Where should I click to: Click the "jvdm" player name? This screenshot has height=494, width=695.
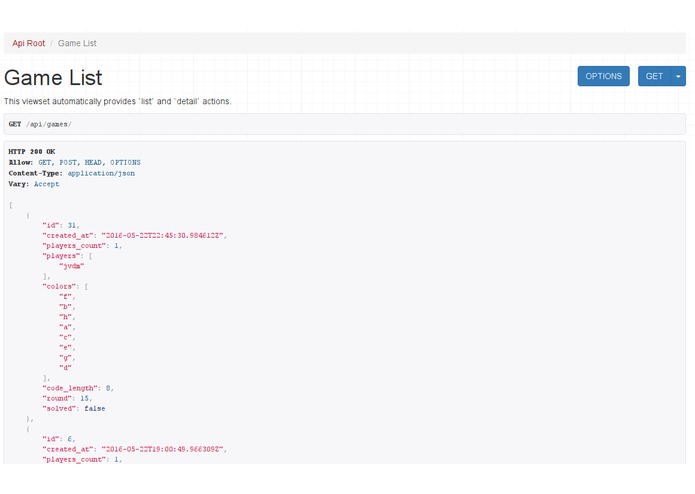[x=72, y=266]
